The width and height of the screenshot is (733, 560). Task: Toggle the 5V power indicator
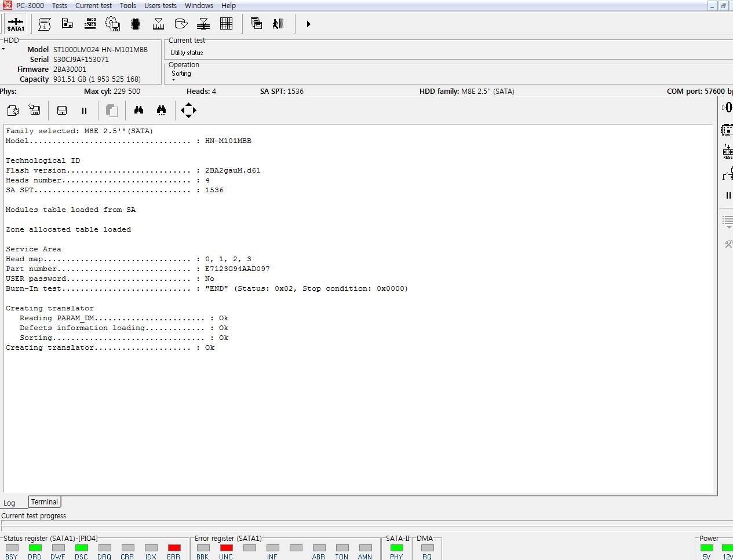(x=706, y=548)
